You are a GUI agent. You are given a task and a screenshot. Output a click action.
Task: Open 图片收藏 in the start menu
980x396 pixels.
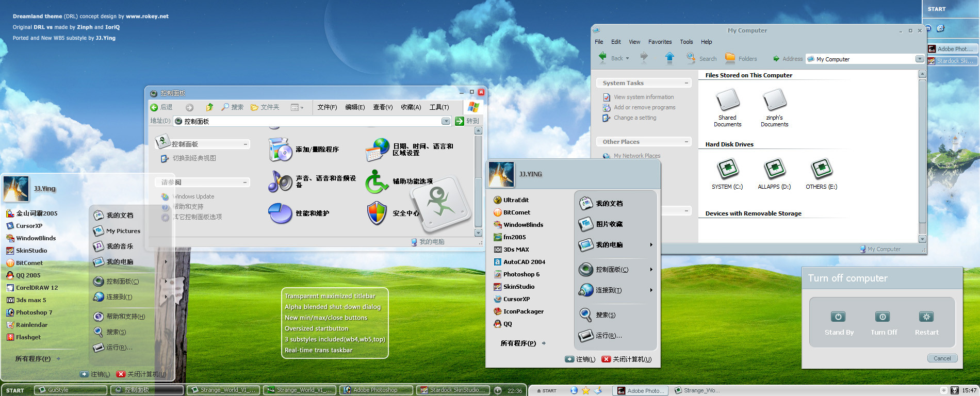point(601,224)
